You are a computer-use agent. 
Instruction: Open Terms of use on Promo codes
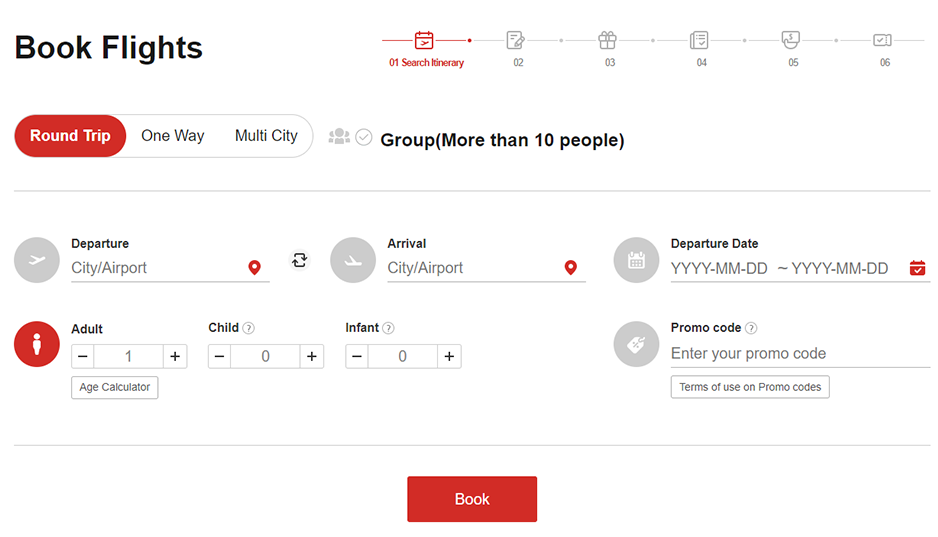tap(750, 387)
